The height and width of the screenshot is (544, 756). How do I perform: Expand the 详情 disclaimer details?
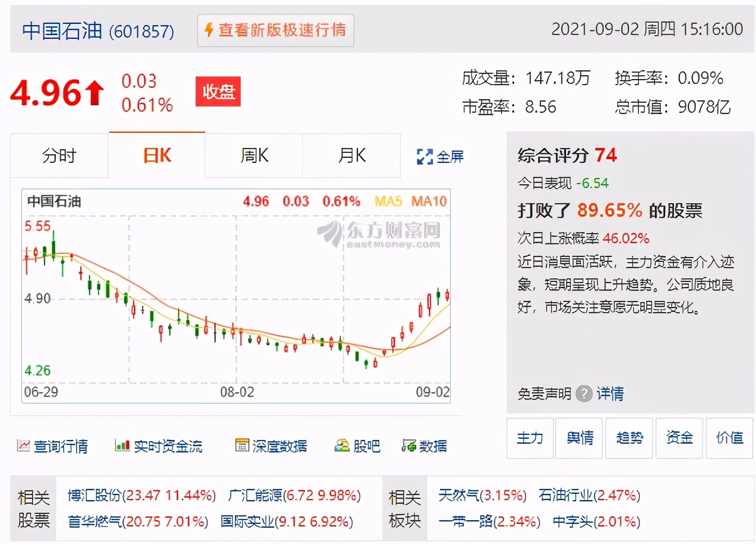coord(611,394)
